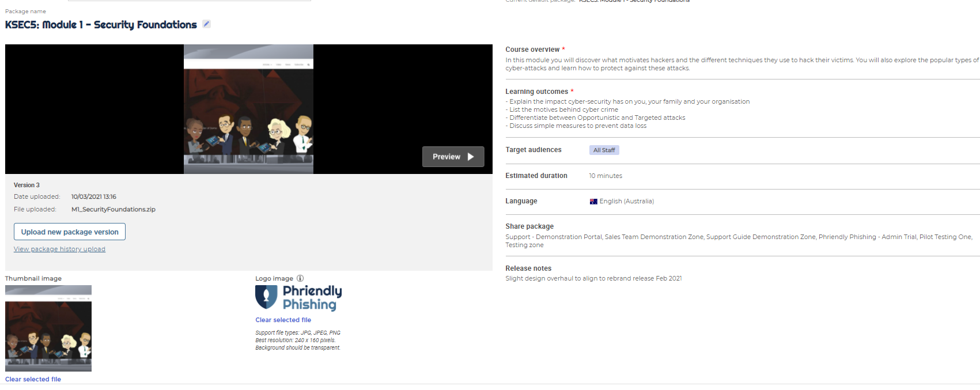Edit the package name with pencil icon

click(206, 24)
